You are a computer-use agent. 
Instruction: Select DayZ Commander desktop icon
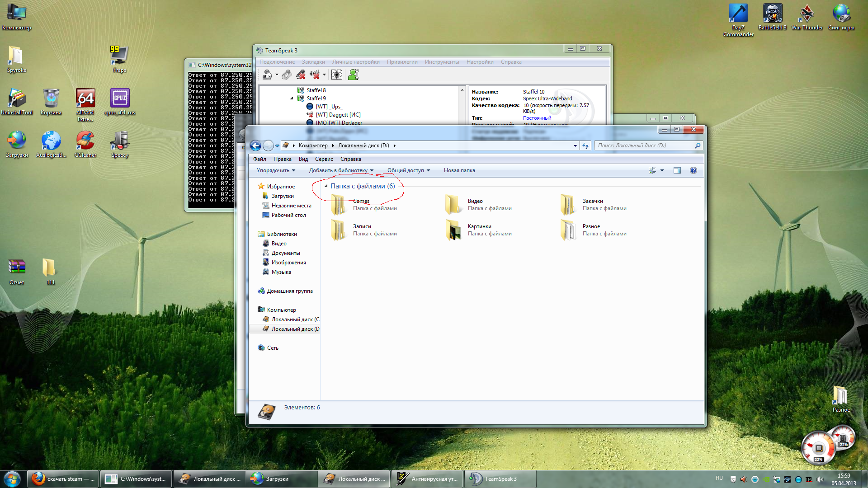[738, 20]
